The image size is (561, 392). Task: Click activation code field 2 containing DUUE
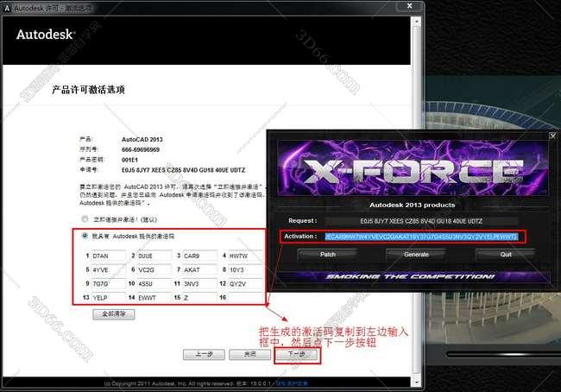tap(154, 256)
